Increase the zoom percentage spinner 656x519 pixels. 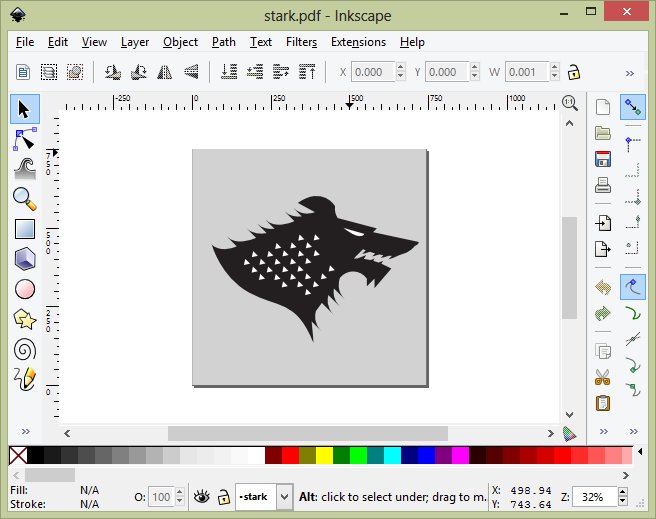pyautogui.click(x=623, y=493)
